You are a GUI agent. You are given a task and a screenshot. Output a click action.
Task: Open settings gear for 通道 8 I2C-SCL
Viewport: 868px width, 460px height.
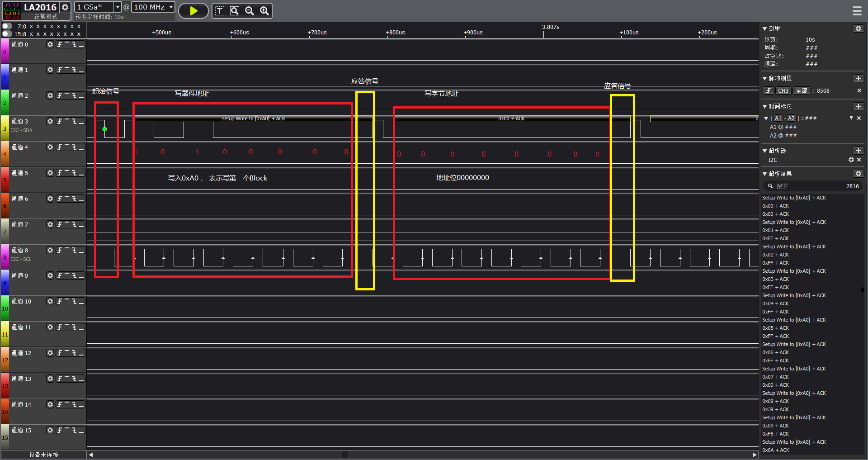[50, 250]
